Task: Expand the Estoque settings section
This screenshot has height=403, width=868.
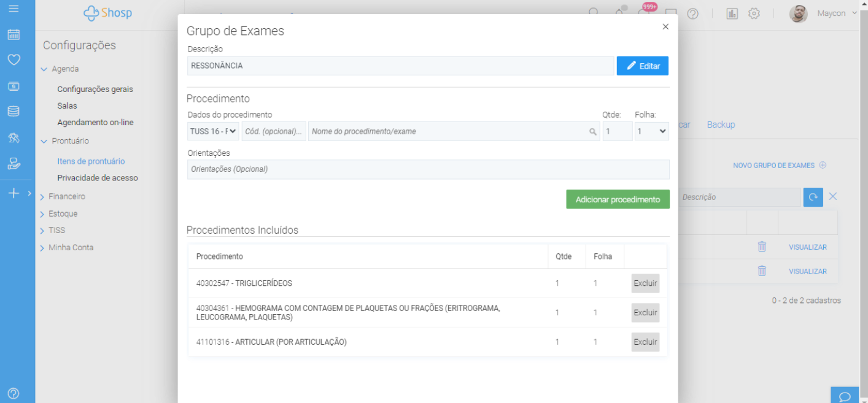Action: click(63, 214)
